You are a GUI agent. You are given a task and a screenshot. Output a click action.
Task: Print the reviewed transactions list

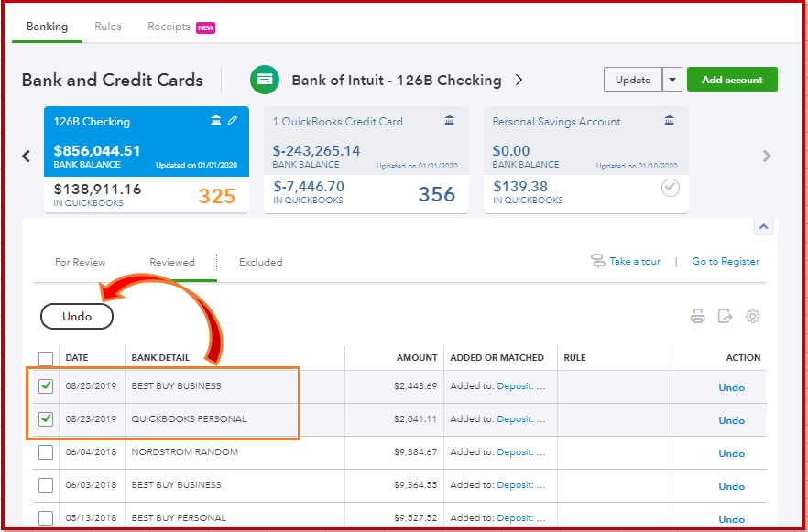click(698, 316)
